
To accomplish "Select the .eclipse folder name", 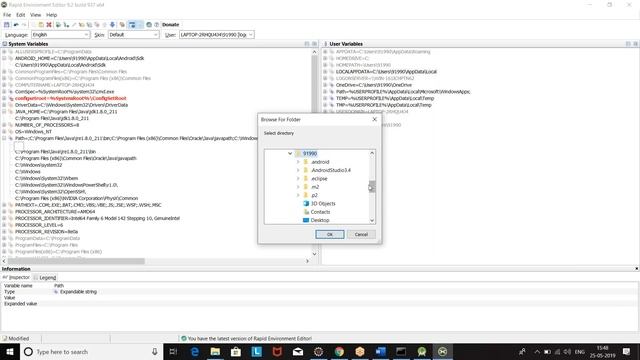I will [x=319, y=179].
